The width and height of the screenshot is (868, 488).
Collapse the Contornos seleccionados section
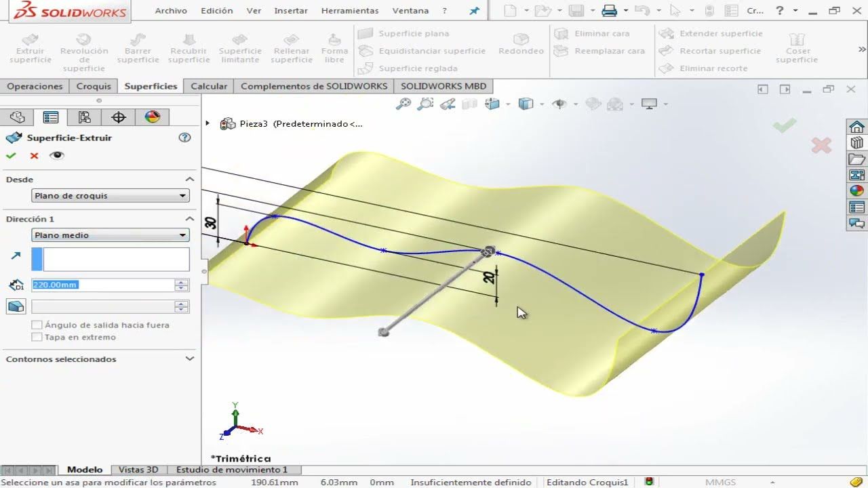189,359
